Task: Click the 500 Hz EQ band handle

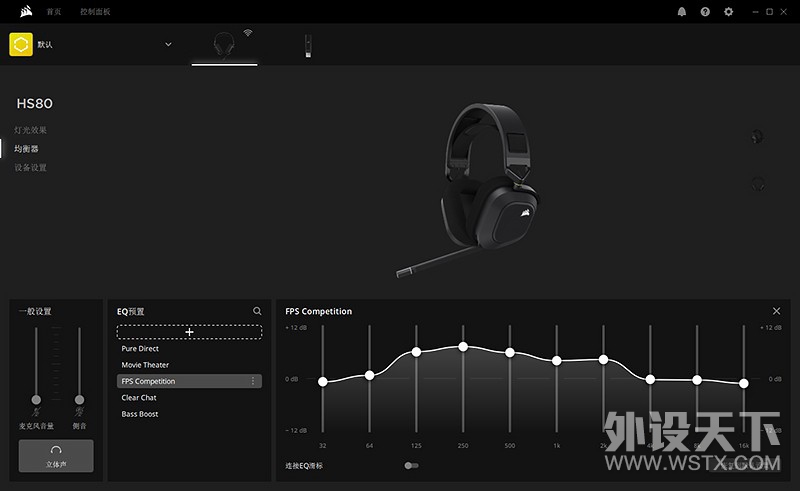Action: (510, 352)
